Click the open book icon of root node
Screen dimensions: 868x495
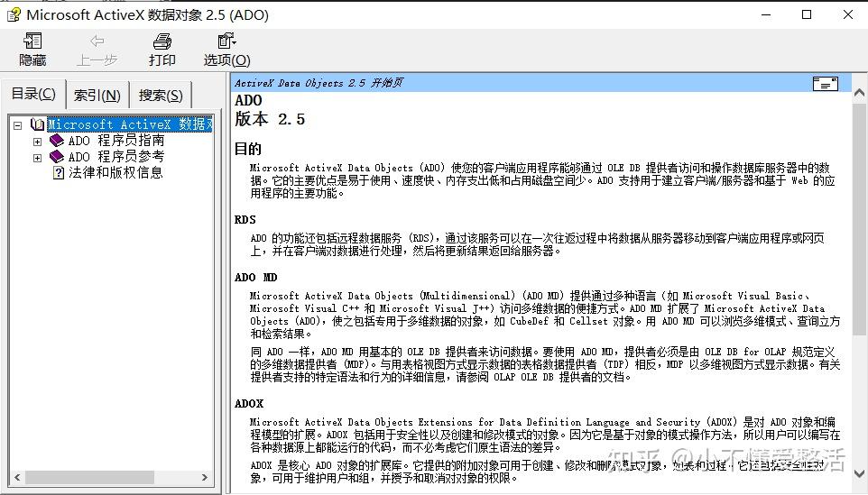pyautogui.click(x=38, y=124)
